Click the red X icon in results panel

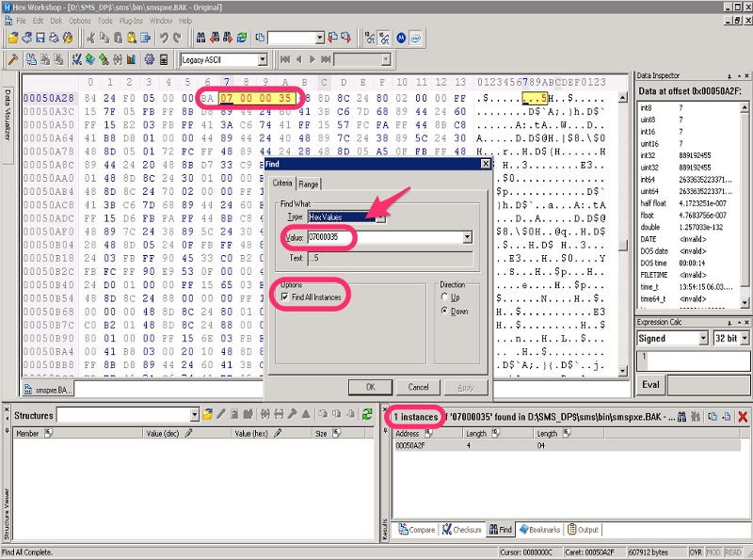pos(743,416)
